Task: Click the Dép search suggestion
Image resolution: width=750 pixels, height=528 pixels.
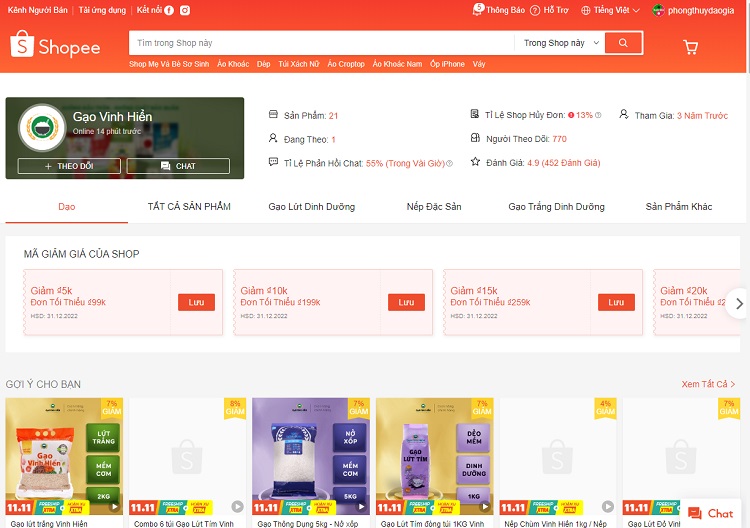Action: coord(264,64)
